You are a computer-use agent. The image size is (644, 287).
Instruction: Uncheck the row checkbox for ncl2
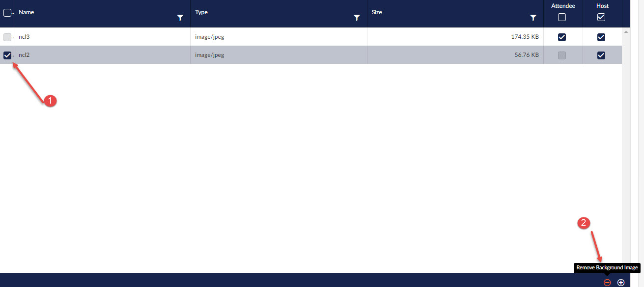(x=7, y=55)
